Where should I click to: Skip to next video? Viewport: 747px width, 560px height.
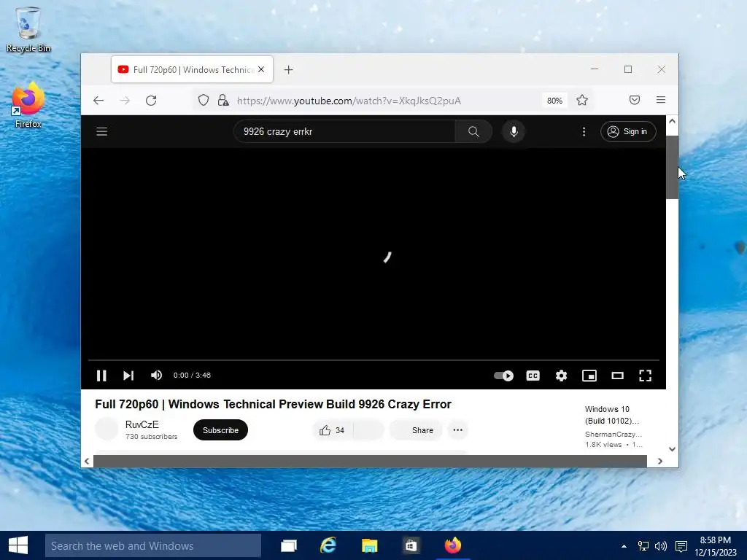coord(128,376)
